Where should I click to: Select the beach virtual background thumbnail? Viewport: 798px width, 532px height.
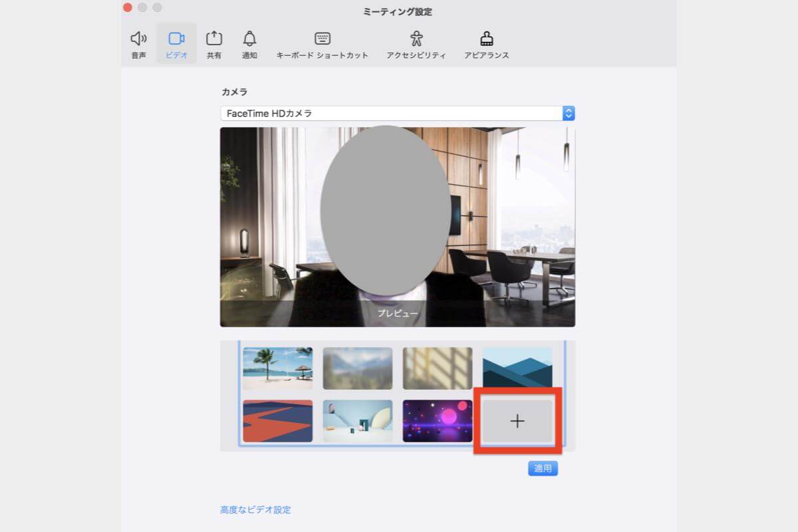(x=278, y=367)
